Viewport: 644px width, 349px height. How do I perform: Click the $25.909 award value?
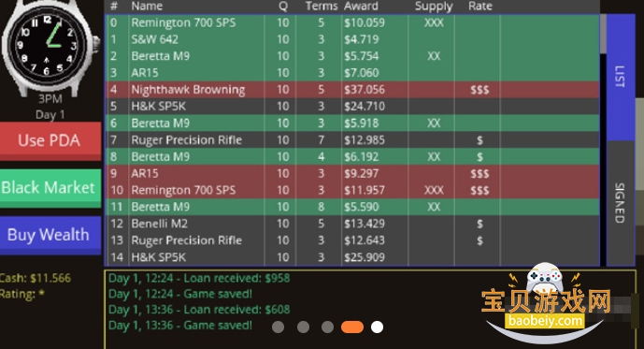coord(365,257)
